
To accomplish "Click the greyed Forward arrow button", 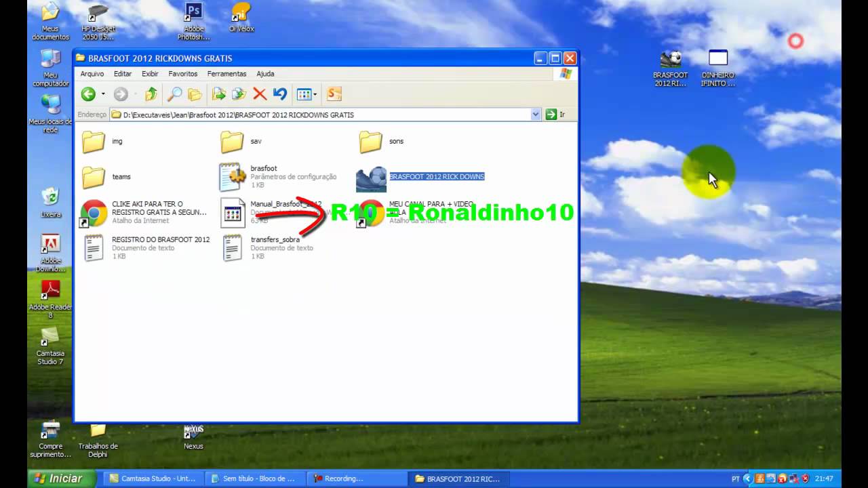I will (x=121, y=94).
